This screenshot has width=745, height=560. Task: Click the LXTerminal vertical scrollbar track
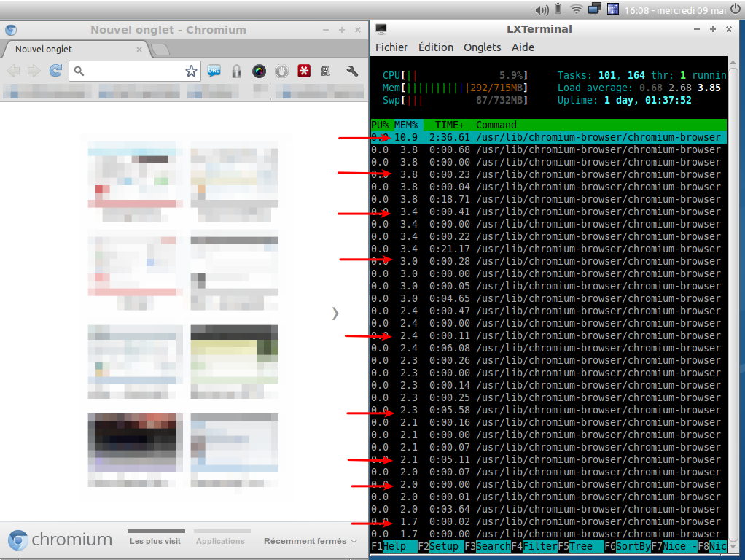[x=733, y=304]
